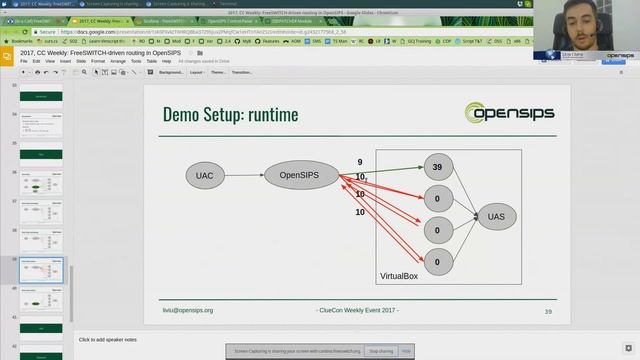Open the View menu

pos(50,61)
